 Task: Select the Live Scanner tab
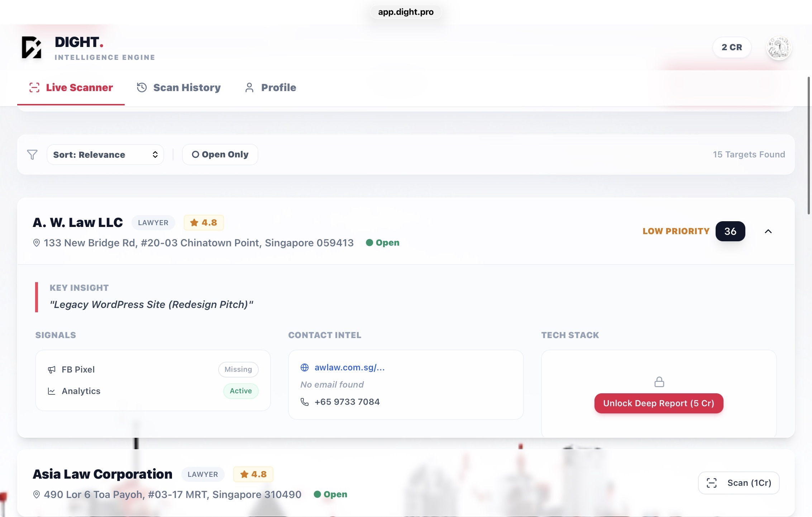71,87
